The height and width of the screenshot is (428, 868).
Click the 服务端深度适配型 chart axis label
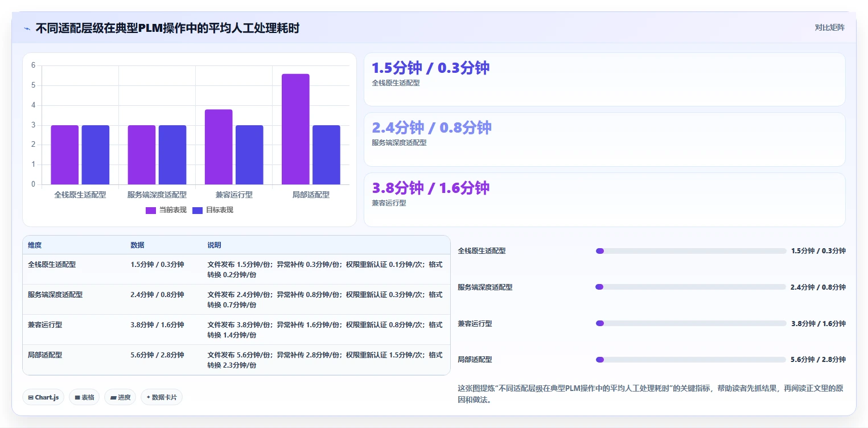point(157,195)
